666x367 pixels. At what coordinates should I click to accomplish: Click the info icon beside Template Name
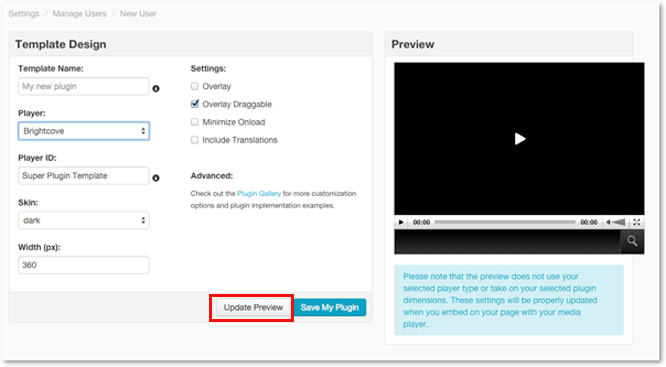point(156,88)
